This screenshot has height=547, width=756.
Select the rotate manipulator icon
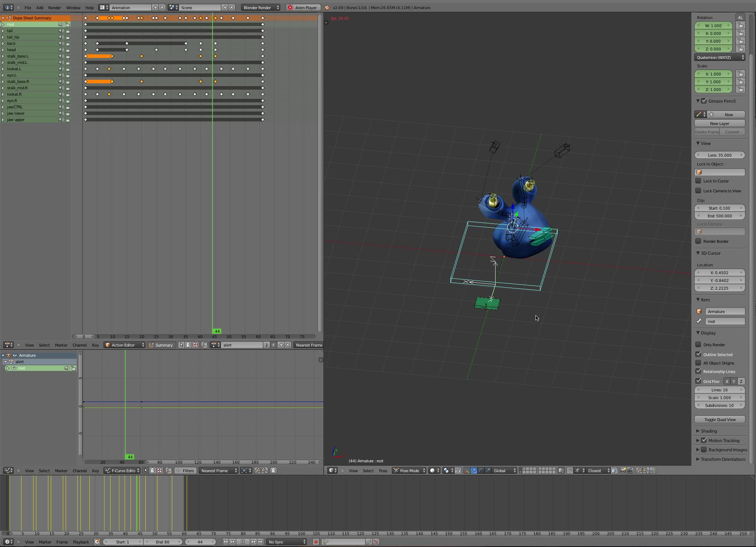click(x=481, y=470)
